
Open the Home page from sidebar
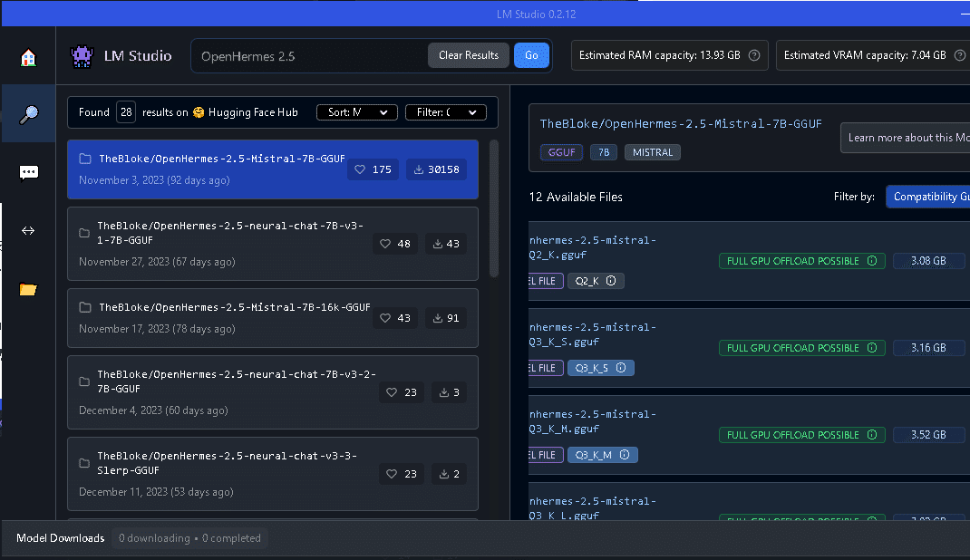click(28, 57)
